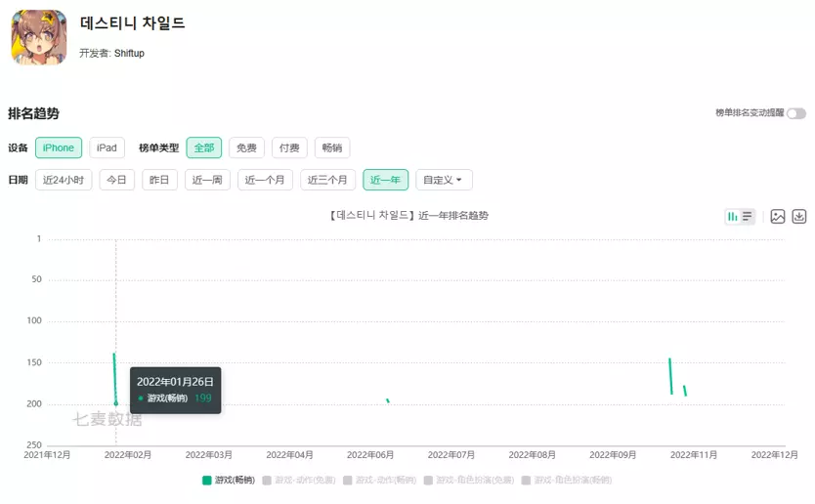Choose the 近一个月 date range
This screenshot has height=504, width=815.
[265, 180]
